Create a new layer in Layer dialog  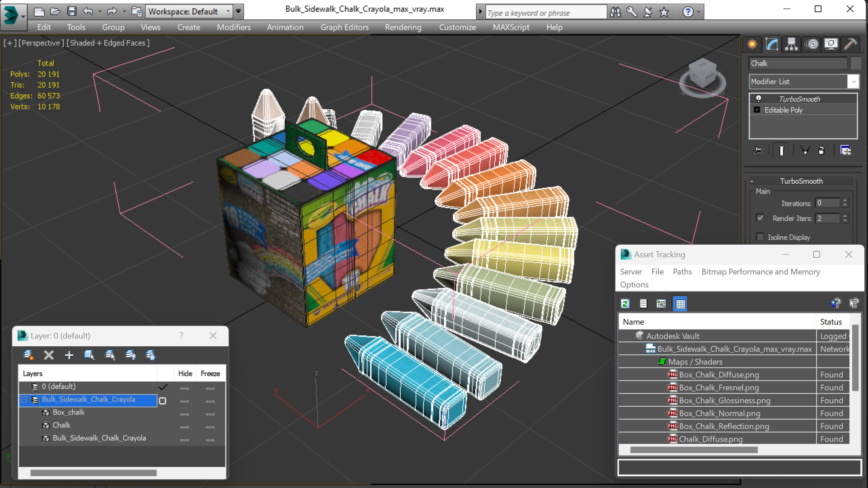point(28,355)
